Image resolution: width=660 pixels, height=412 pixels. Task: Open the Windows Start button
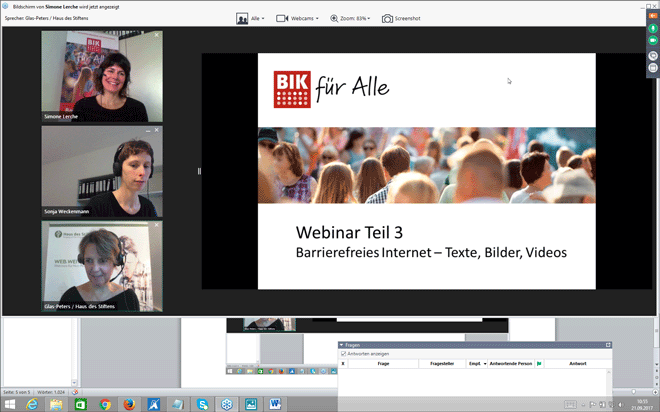coord(9,404)
